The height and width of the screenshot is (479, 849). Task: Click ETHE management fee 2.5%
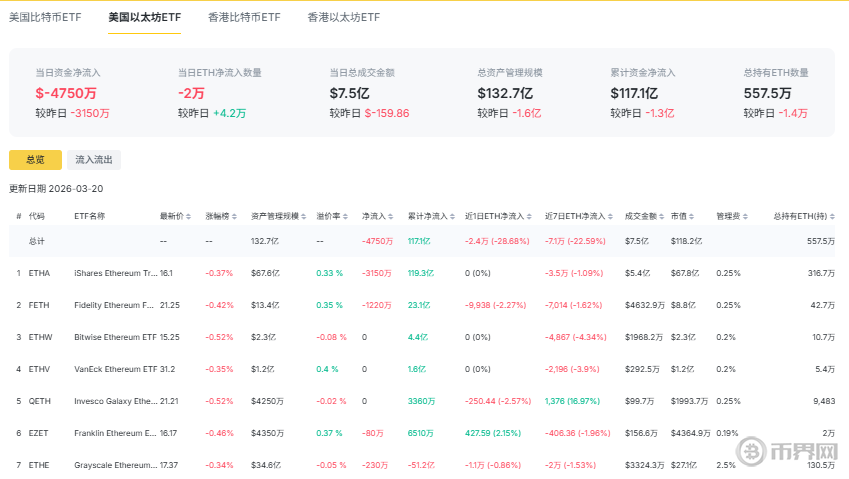tap(726, 465)
